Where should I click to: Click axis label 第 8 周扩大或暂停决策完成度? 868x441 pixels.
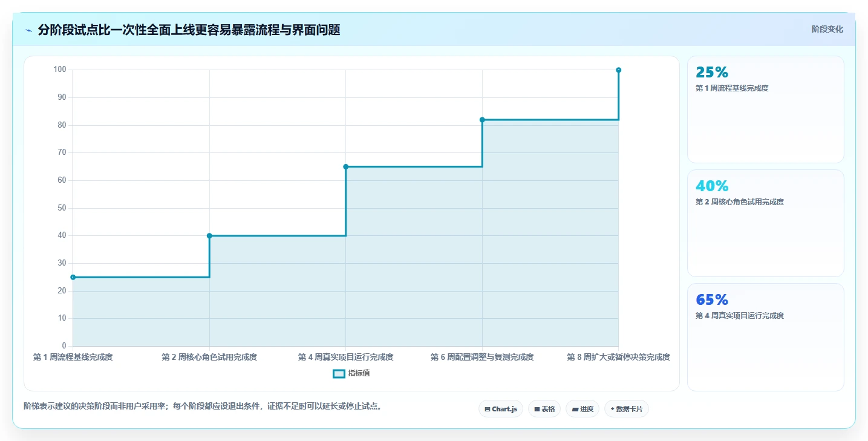point(618,358)
